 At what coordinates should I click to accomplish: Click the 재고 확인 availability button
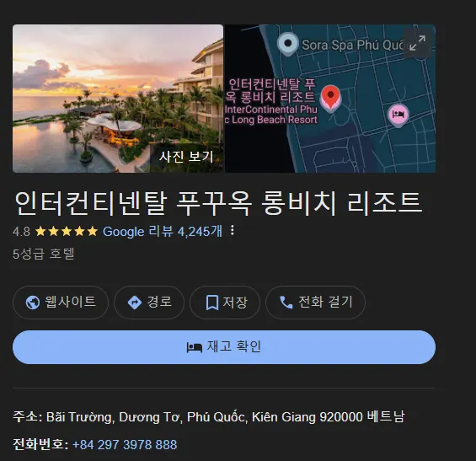[224, 347]
